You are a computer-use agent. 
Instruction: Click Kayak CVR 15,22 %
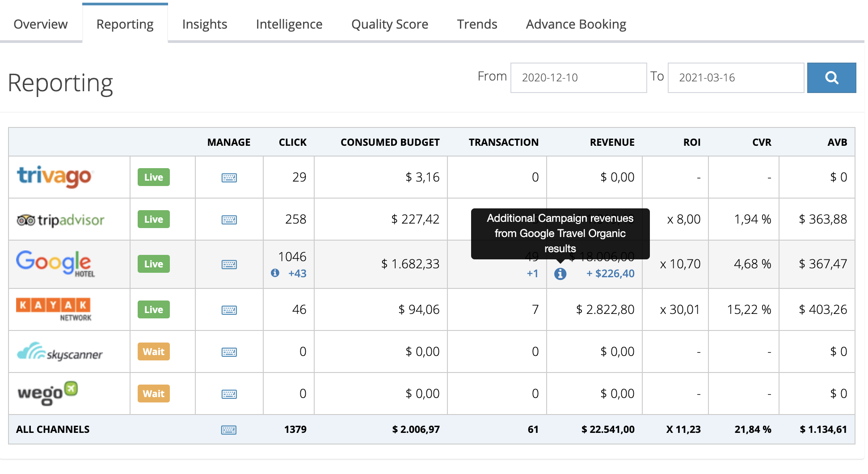[749, 309]
